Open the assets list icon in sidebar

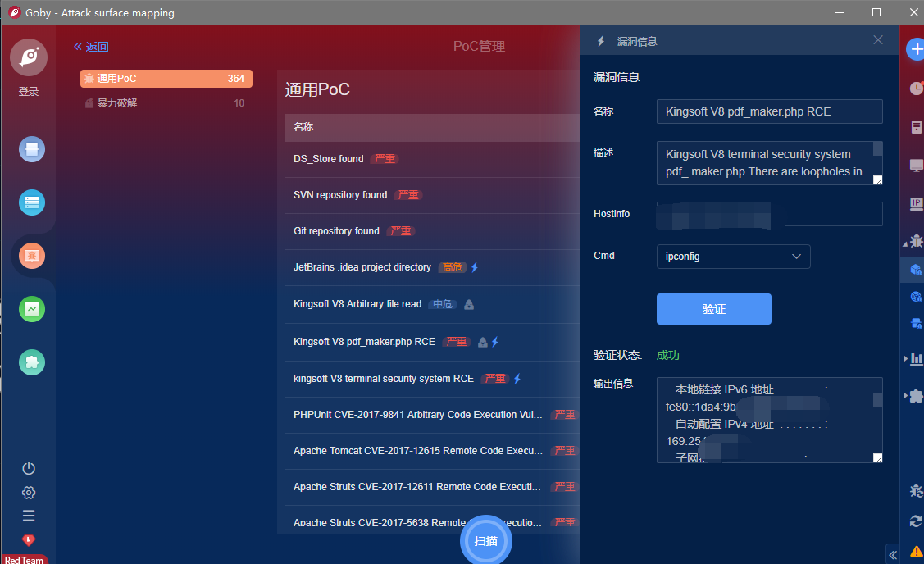point(32,202)
